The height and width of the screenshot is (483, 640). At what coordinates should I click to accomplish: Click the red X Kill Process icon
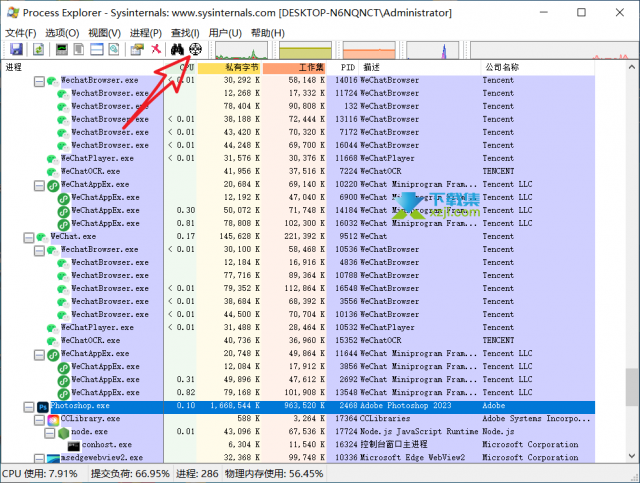pyautogui.click(x=156, y=49)
